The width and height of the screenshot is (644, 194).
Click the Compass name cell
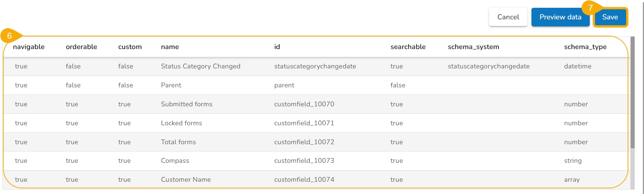[x=175, y=161]
